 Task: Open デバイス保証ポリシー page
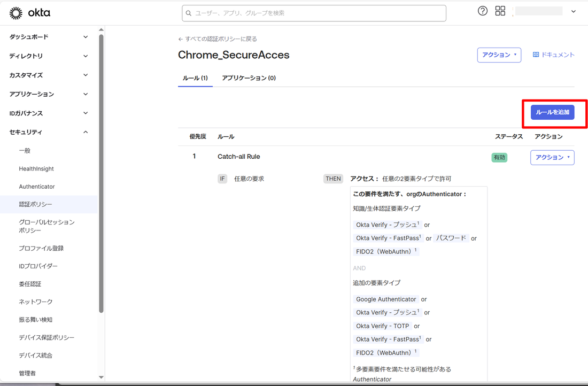[x=47, y=337]
